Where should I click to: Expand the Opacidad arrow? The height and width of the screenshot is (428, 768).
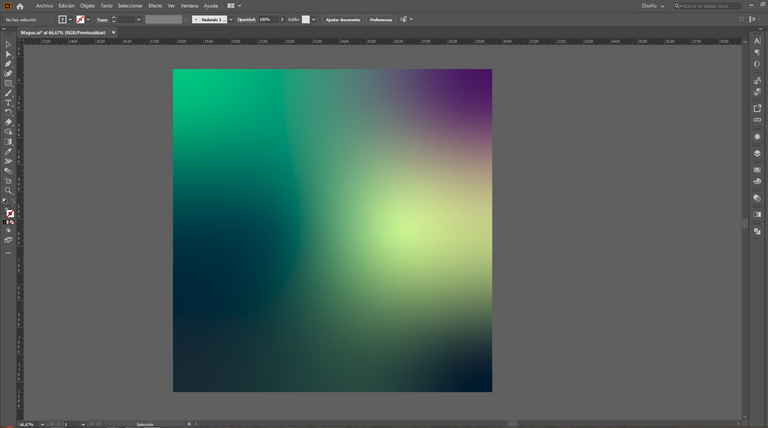[x=282, y=20]
